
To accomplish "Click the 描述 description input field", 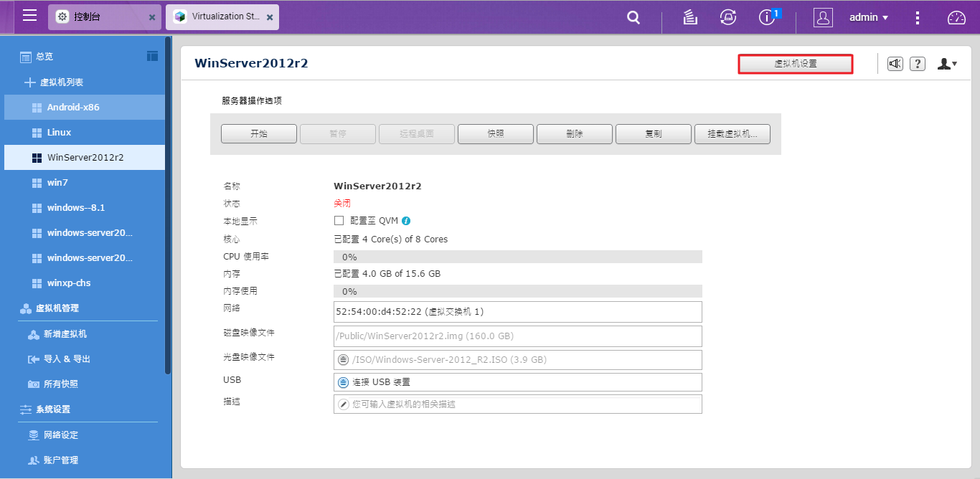I will pos(518,404).
